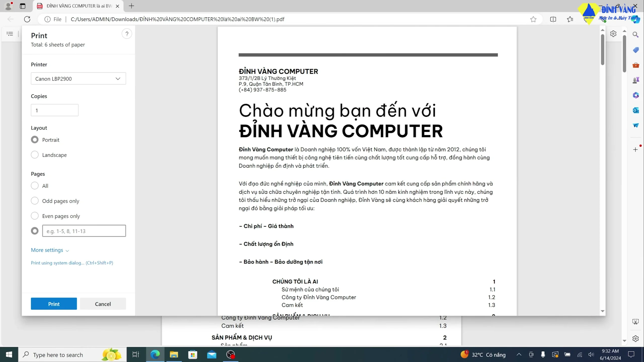Open PDF table of contents icon
Viewport: 644px width, 362px height.
[x=10, y=34]
